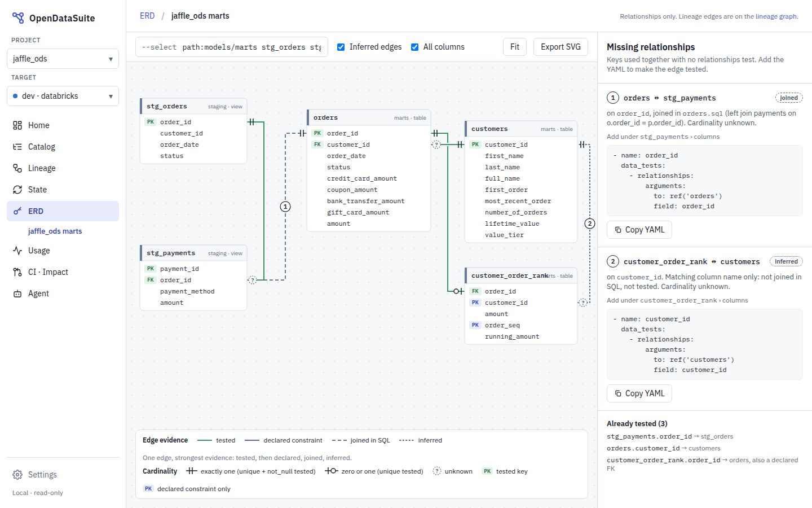Image resolution: width=812 pixels, height=508 pixels.
Task: Select jaffle_ods marts sub-item
Action: (x=55, y=231)
